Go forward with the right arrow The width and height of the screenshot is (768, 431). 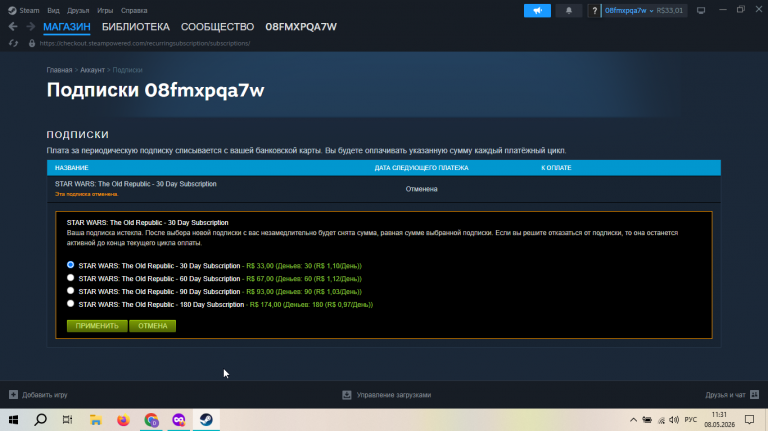pyautogui.click(x=30, y=26)
